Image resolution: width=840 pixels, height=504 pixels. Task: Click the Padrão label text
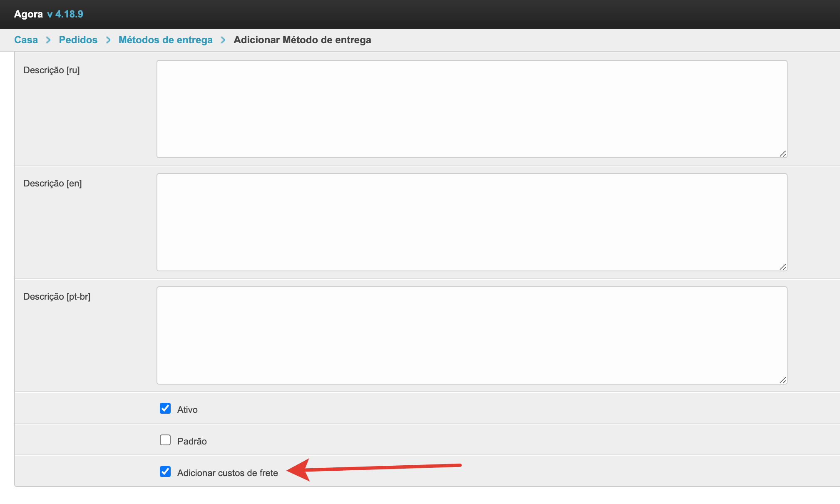coord(192,441)
